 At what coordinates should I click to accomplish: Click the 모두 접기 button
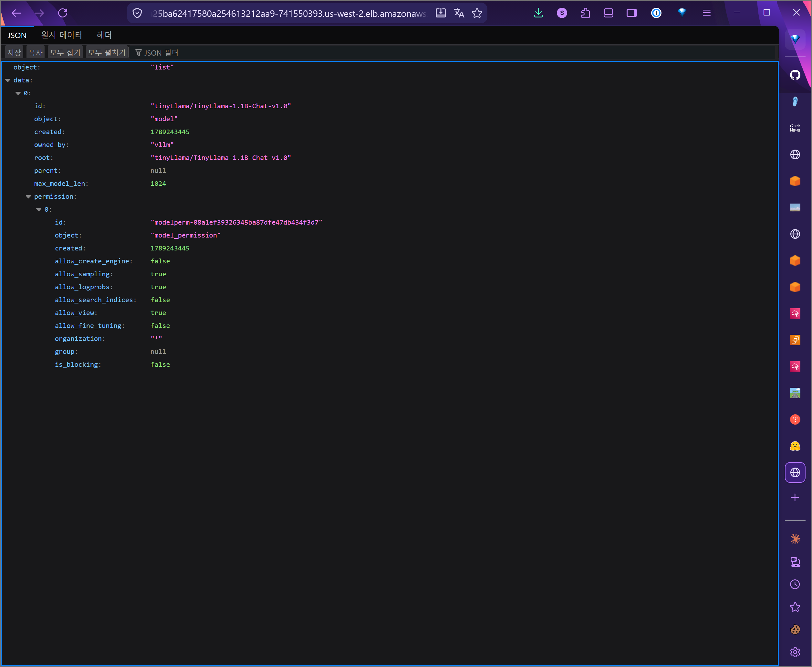[65, 53]
